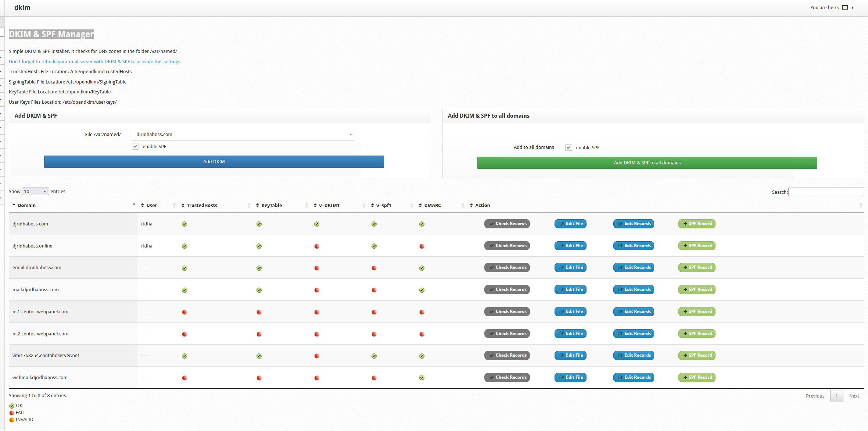The image size is (868, 431).
Task: Sort table by TrustedHosts column
Action: pos(202,206)
